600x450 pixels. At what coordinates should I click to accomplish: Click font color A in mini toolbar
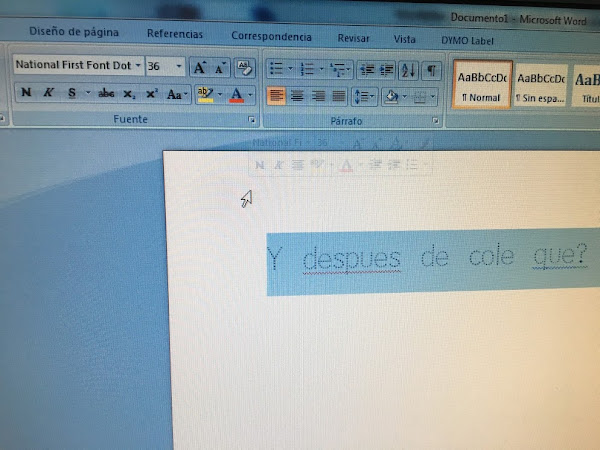point(346,165)
